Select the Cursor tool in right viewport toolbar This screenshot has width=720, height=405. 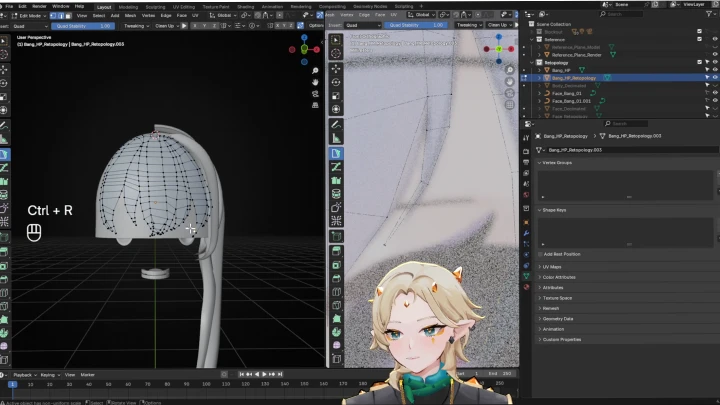(x=336, y=53)
